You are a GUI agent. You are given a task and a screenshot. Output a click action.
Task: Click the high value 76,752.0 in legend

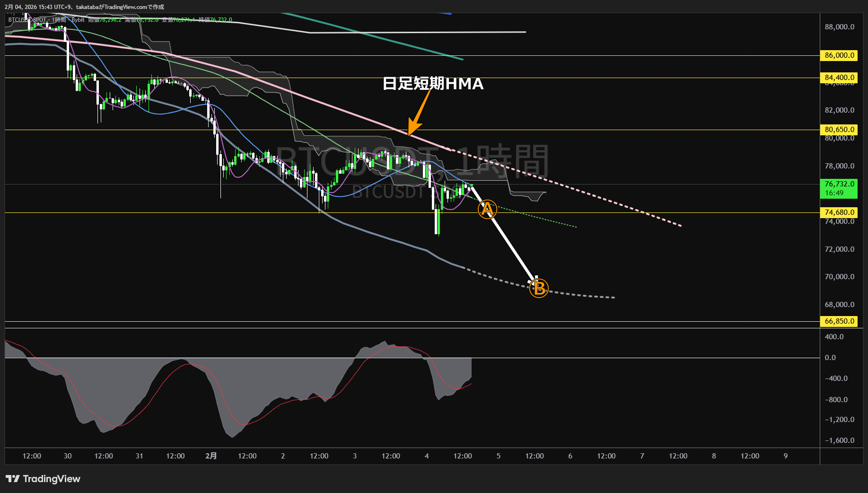pyautogui.click(x=147, y=20)
